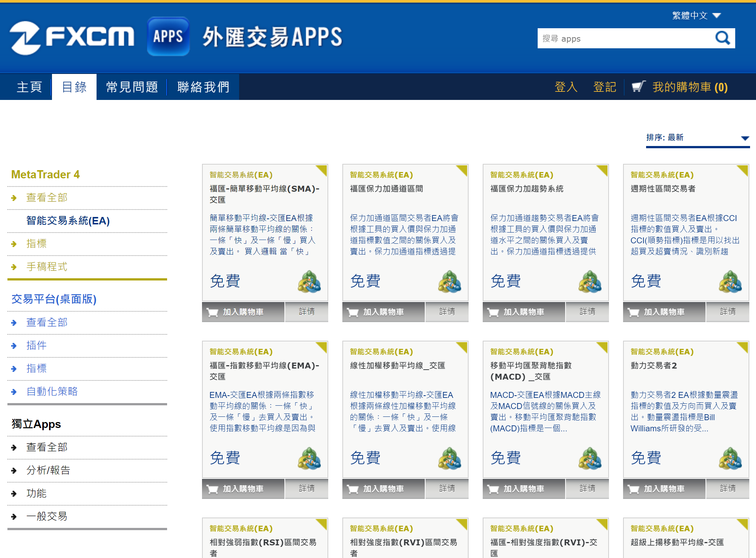The width and height of the screenshot is (756, 558).
Task: Open 詳情 for 移動平均匯聚背馳指數(MACD)
Action: point(587,489)
